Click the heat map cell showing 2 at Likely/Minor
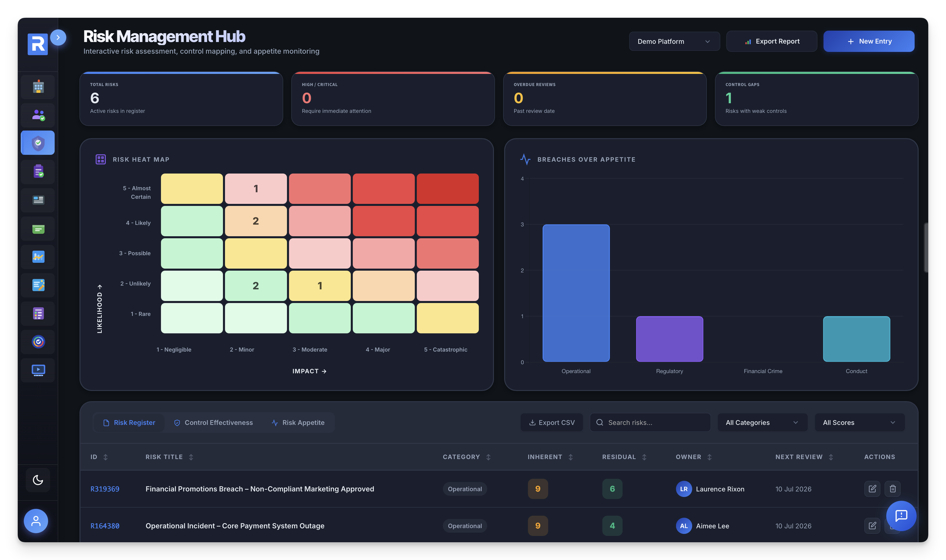The width and height of the screenshot is (946, 560). [x=256, y=221]
